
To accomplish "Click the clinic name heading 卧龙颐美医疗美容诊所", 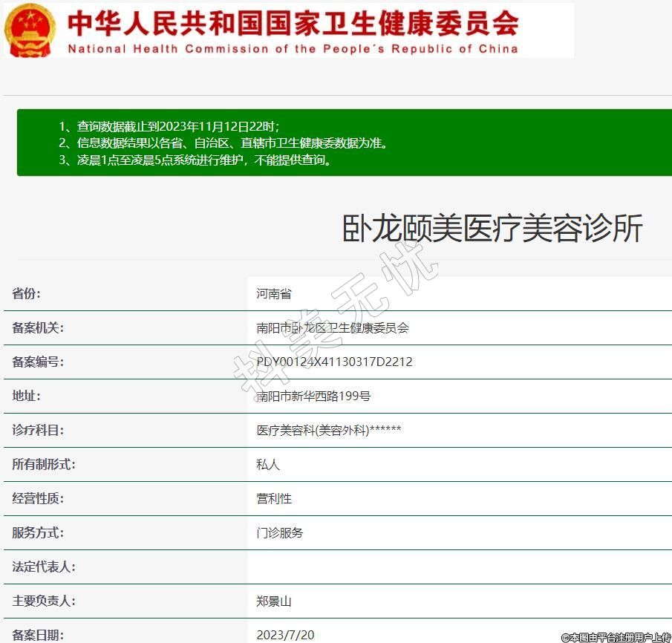I will click(x=492, y=229).
